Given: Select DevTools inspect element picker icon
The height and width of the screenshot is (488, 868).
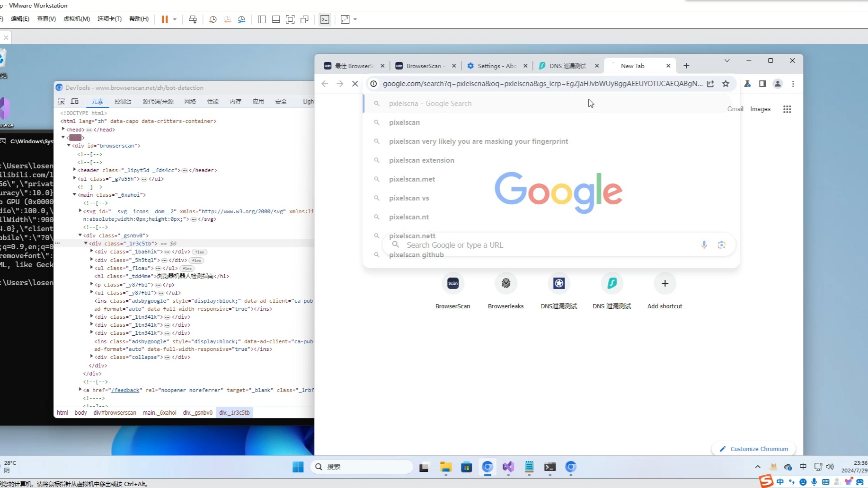Looking at the screenshot, I should 61,101.
